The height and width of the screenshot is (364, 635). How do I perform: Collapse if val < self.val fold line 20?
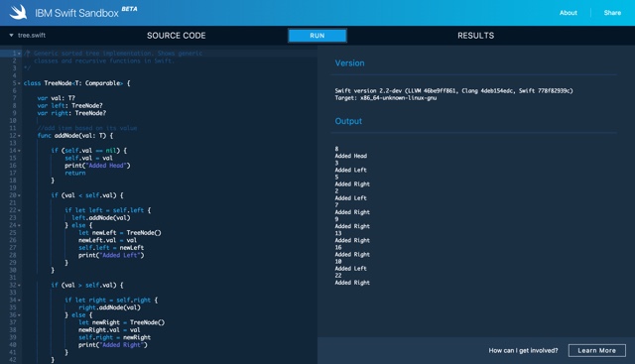point(19,195)
